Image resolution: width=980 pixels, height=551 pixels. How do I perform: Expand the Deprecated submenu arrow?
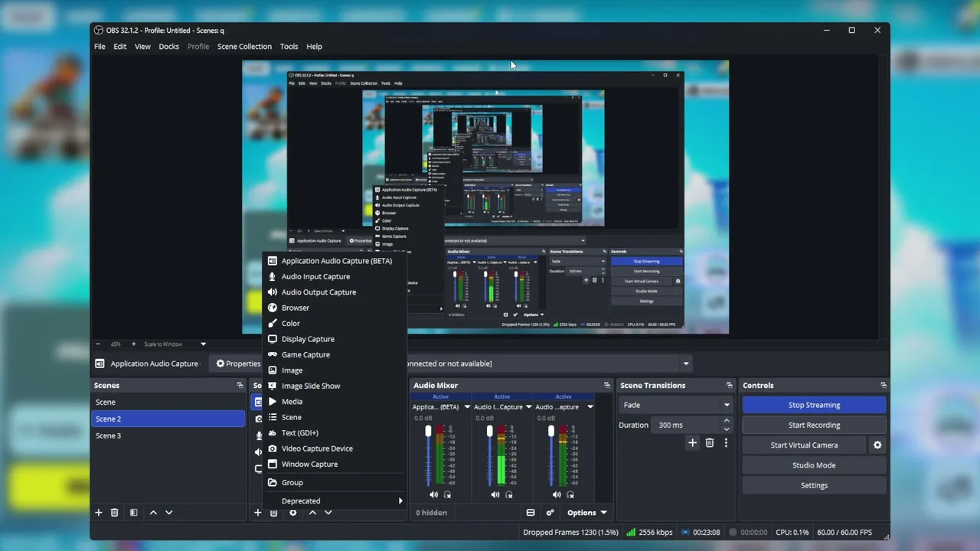tap(400, 501)
